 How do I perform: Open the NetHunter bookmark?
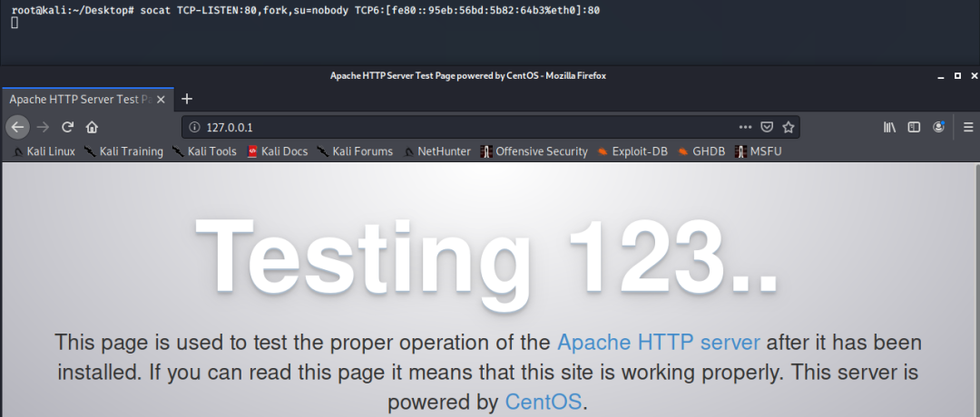pos(436,151)
